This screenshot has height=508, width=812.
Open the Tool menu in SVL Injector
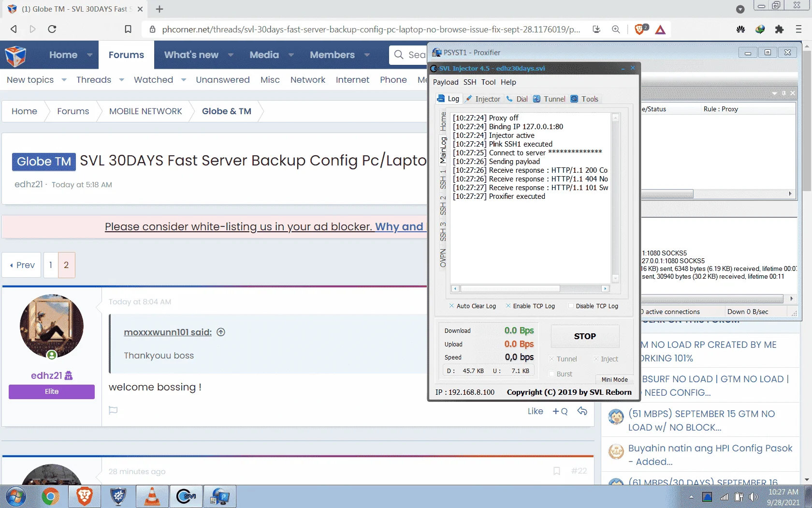(489, 82)
